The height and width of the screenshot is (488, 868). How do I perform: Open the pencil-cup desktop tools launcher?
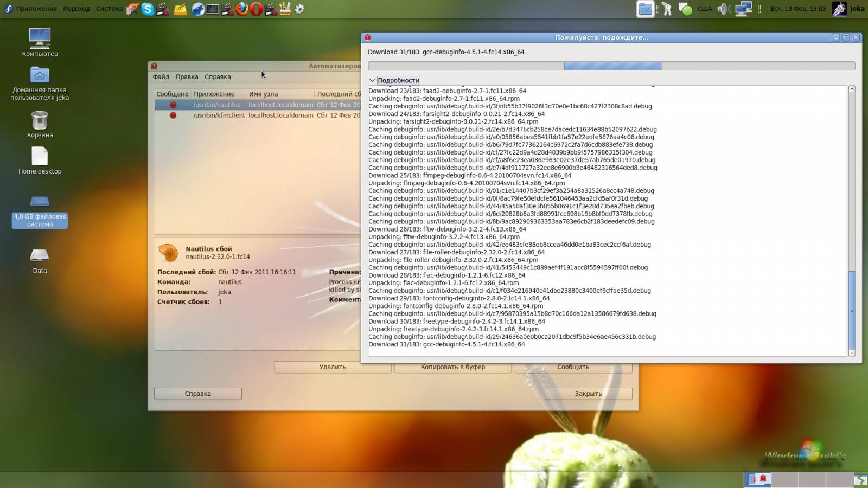click(284, 9)
